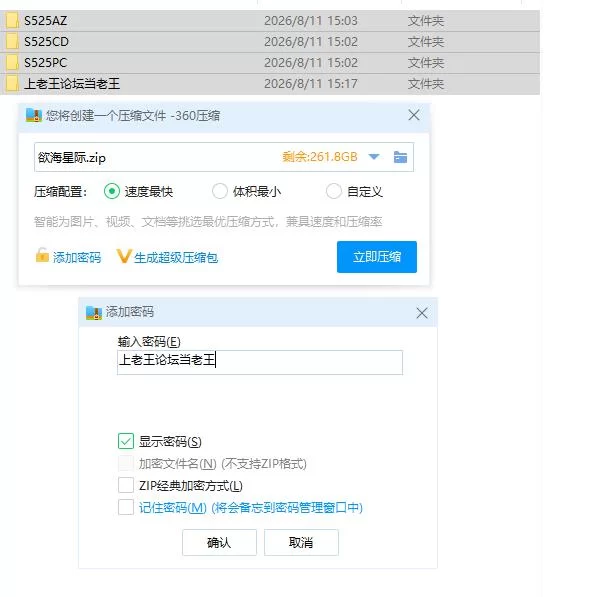The height and width of the screenshot is (597, 597).
Task: Click the 生成超级压缩包 link
Action: 176,258
